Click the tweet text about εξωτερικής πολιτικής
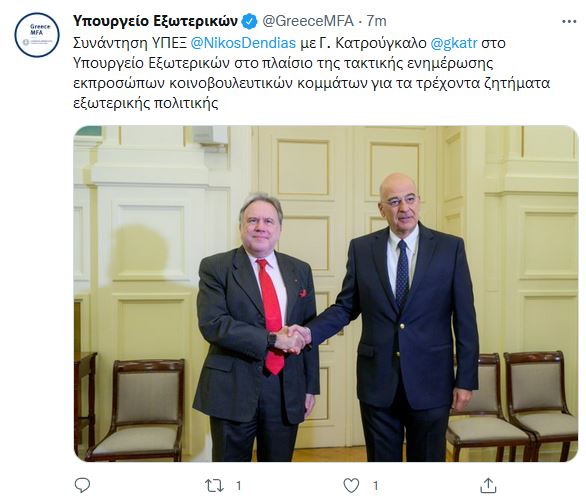This screenshot has height=498, width=586. 312,73
